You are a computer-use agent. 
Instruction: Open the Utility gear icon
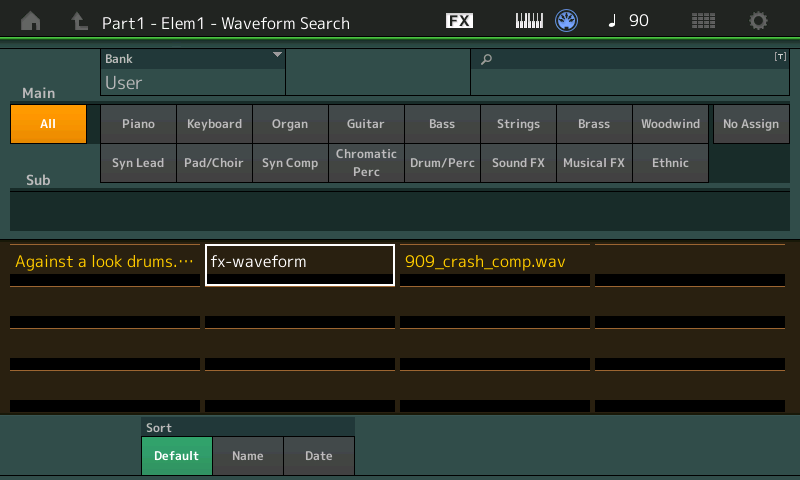[759, 21]
